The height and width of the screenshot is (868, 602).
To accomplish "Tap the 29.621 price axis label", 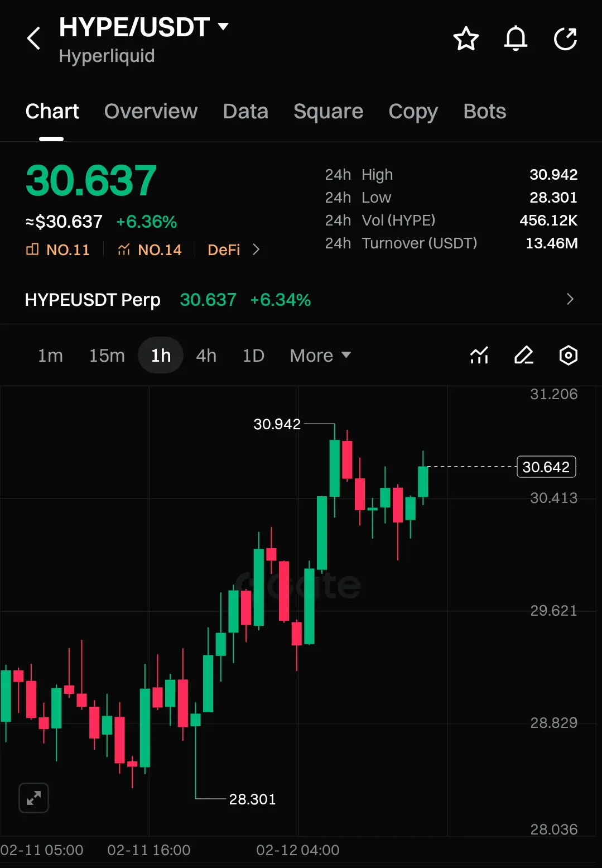I will [554, 611].
